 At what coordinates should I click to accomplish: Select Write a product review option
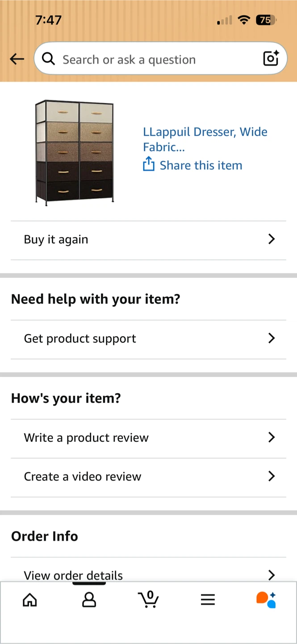148,438
